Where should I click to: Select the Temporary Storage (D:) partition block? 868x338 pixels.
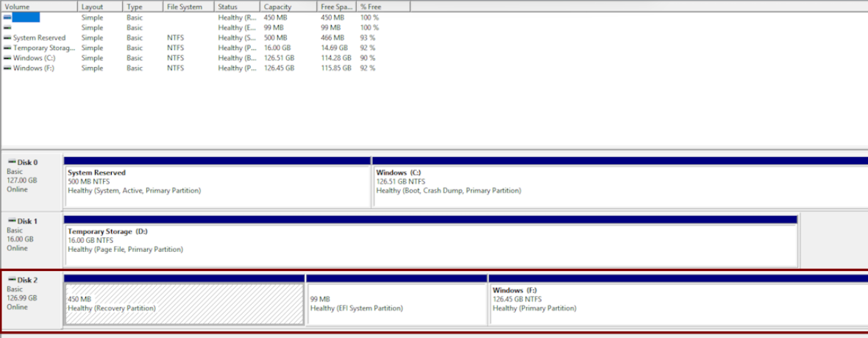pos(430,241)
